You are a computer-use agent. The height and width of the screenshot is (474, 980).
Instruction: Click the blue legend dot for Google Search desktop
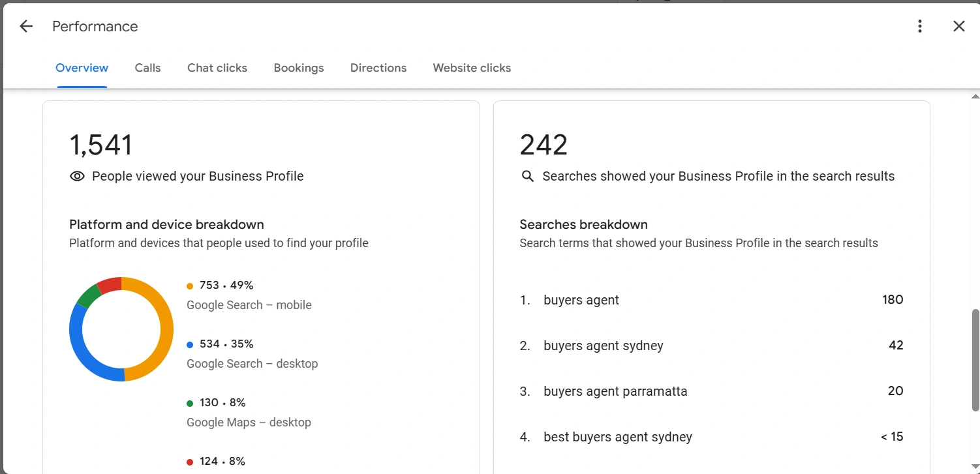pyautogui.click(x=189, y=344)
